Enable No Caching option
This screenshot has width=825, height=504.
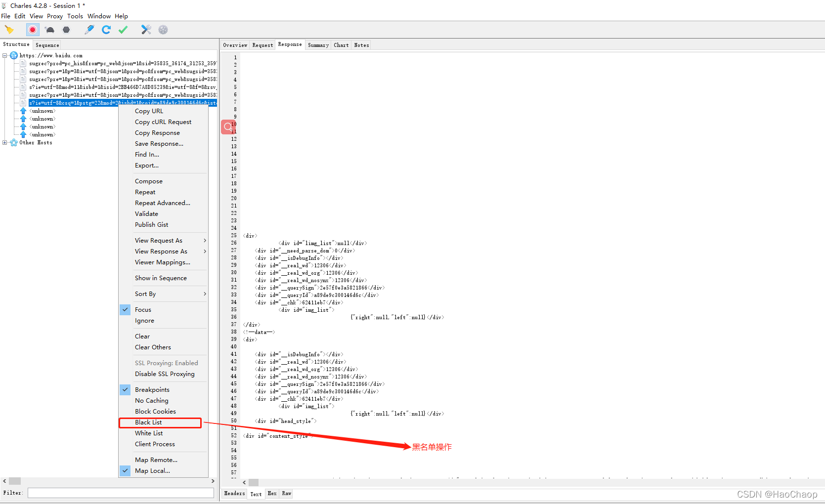point(151,401)
